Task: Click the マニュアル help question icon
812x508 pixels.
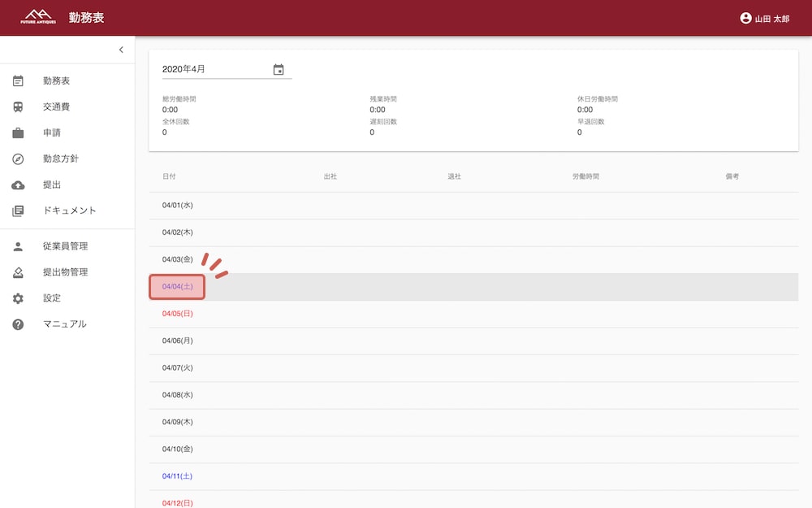Action: (x=18, y=324)
